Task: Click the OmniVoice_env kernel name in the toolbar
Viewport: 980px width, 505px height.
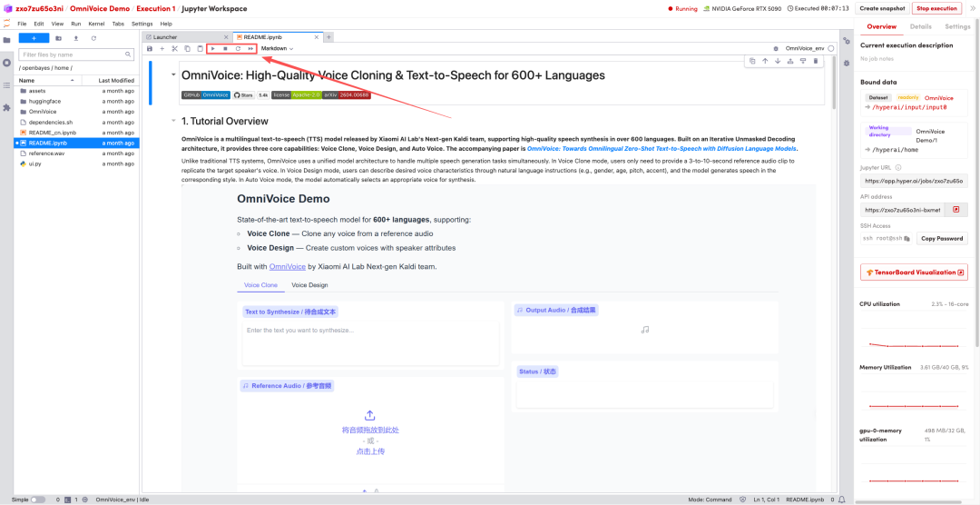Action: (804, 48)
